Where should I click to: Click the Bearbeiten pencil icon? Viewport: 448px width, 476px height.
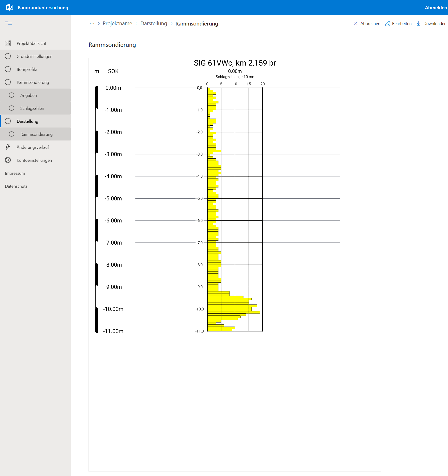pyautogui.click(x=387, y=23)
